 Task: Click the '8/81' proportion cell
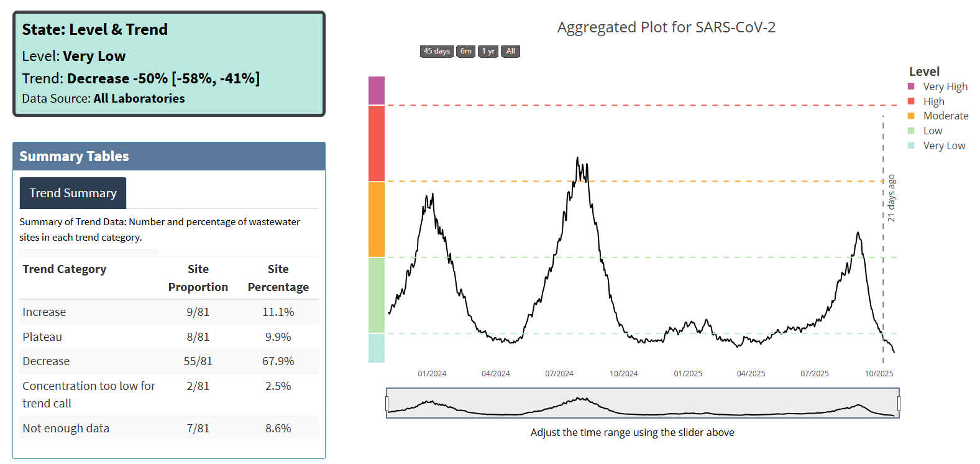[198, 337]
